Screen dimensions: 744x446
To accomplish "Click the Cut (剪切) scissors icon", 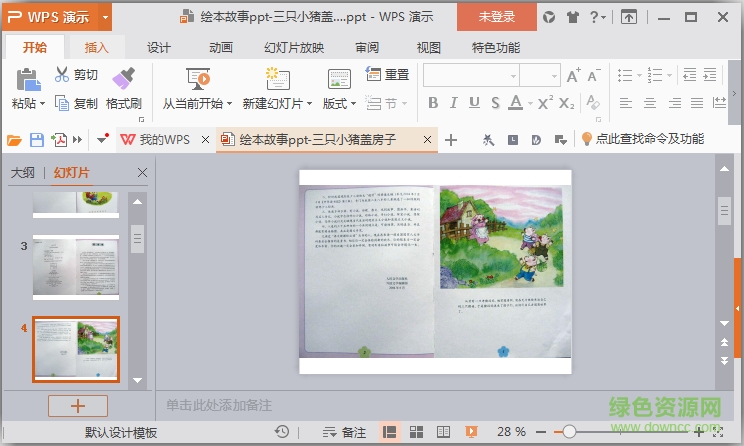I will [62, 74].
